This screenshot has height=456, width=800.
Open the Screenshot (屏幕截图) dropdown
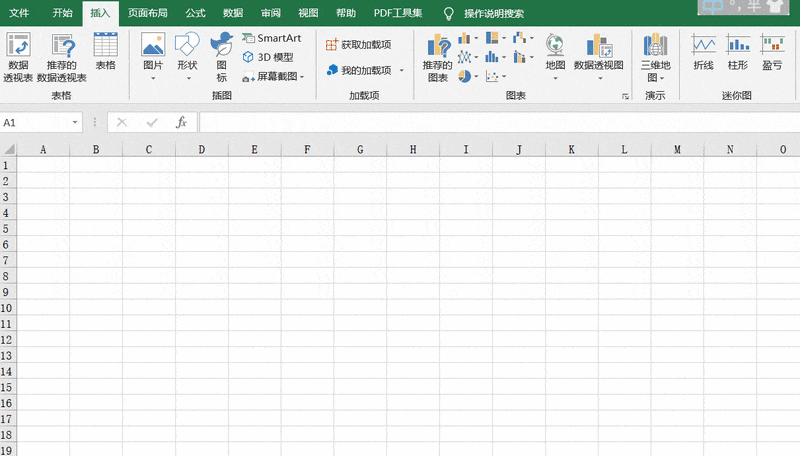click(x=274, y=76)
